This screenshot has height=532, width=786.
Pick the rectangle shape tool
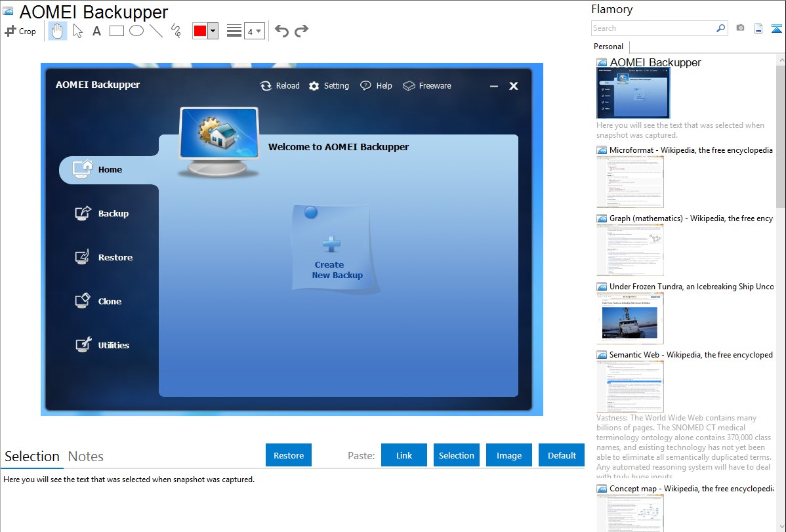pyautogui.click(x=116, y=31)
